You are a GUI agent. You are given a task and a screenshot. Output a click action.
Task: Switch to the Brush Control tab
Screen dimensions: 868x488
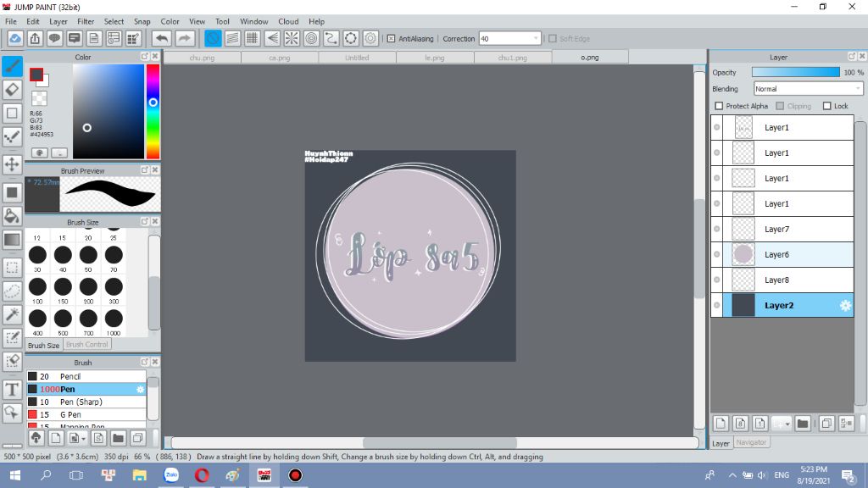[87, 344]
